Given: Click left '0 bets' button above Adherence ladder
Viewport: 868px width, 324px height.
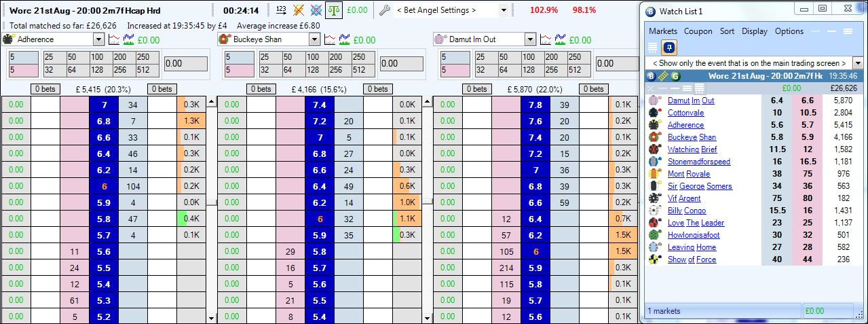Looking at the screenshot, I should [x=47, y=88].
